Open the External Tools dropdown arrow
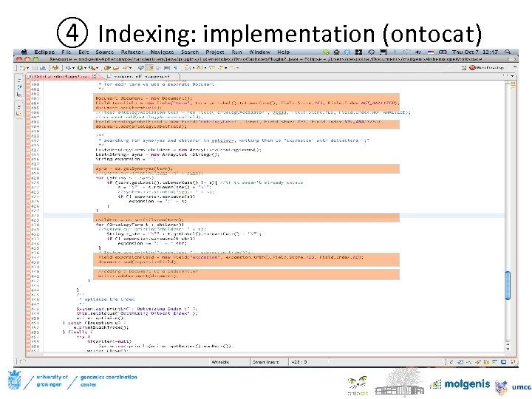Viewport: 532px width, 399px height. pyautogui.click(x=97, y=68)
